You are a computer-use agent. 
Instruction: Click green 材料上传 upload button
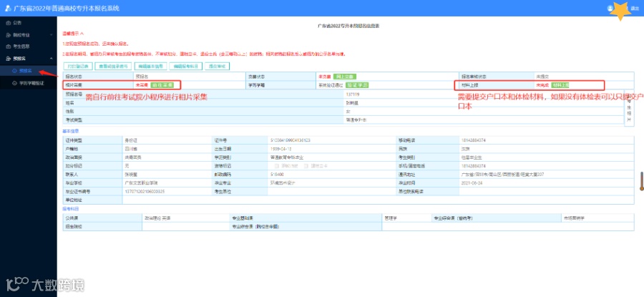[560, 85]
